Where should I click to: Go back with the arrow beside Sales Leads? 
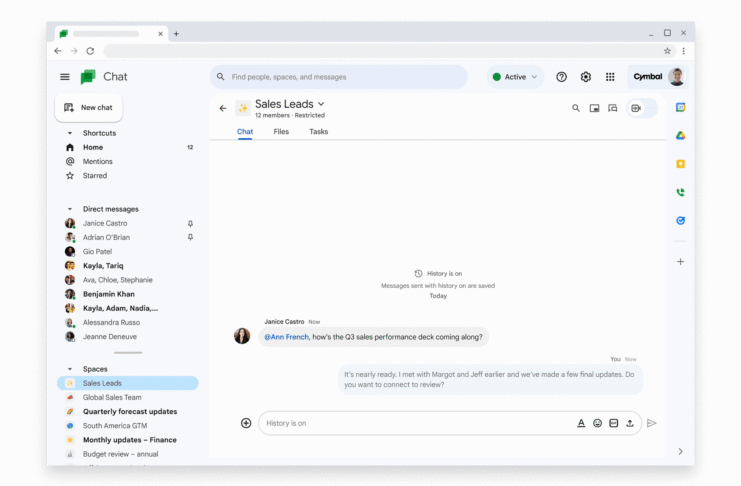pyautogui.click(x=223, y=108)
